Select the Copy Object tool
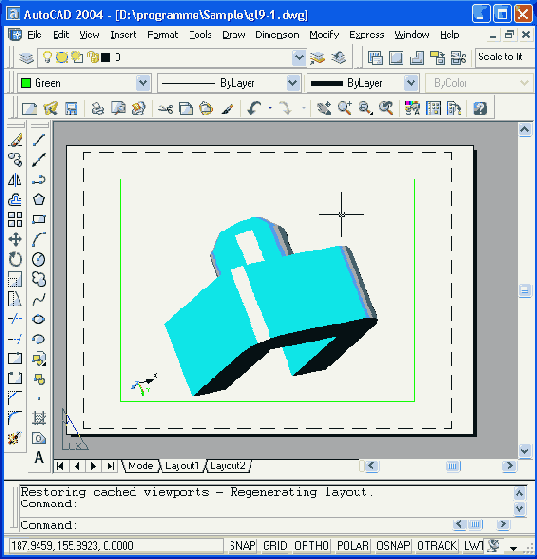 tap(15, 160)
